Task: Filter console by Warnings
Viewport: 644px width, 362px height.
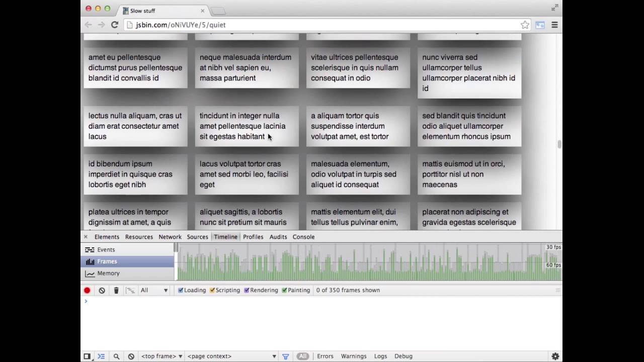Action: pyautogui.click(x=354, y=356)
